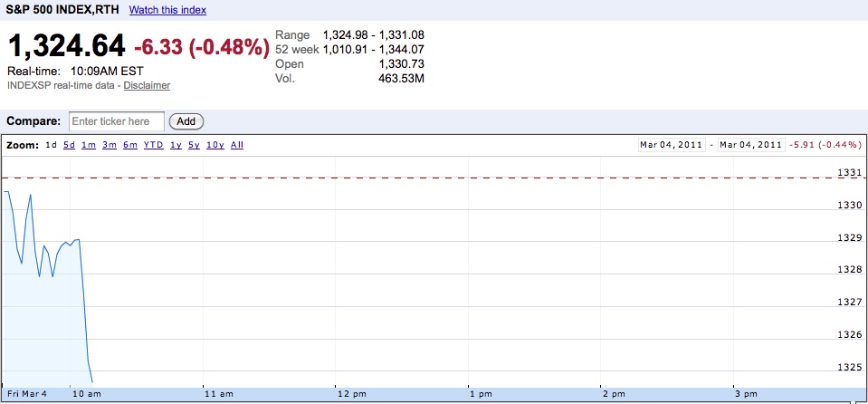Click the -5.91 (-0.44%) chart period change
The image size is (868, 404).
(x=825, y=145)
